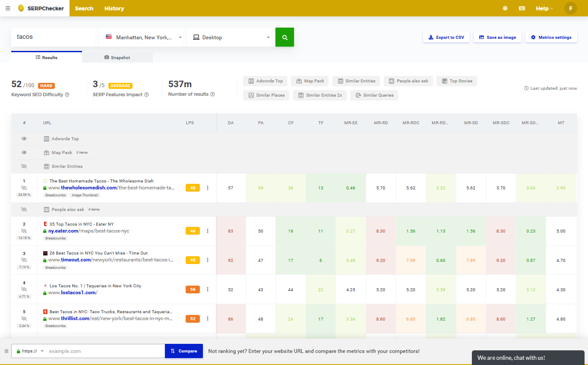Show info for SERP Features Impact
Viewport: 588px width, 365px height.
pos(146,94)
